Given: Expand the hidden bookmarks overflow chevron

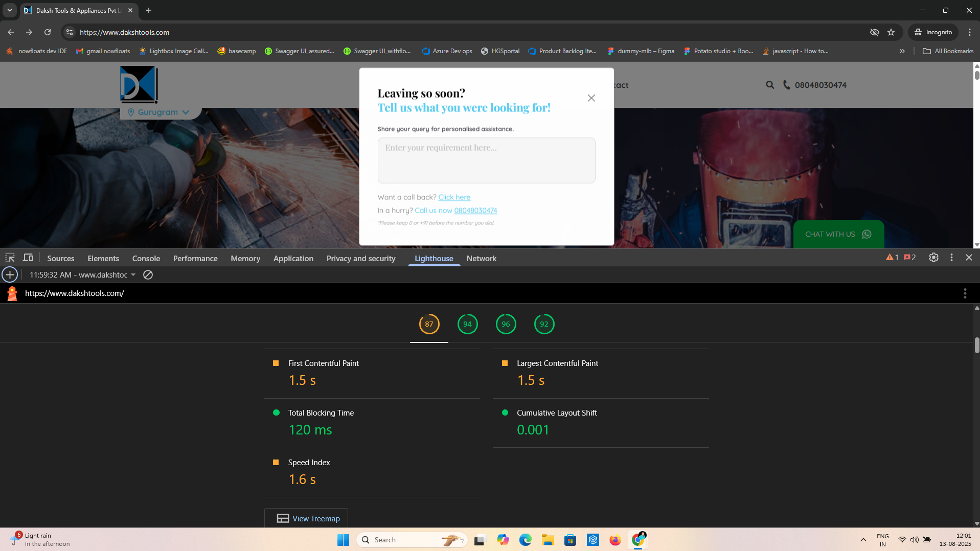Looking at the screenshot, I should tap(902, 51).
